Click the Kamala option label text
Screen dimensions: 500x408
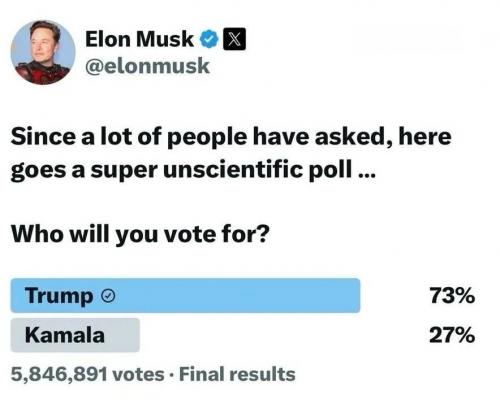65,335
